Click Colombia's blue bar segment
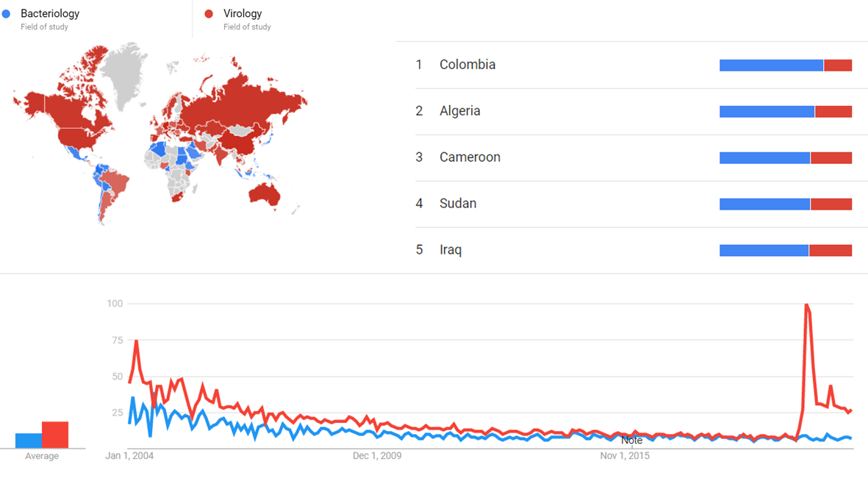 pos(771,65)
